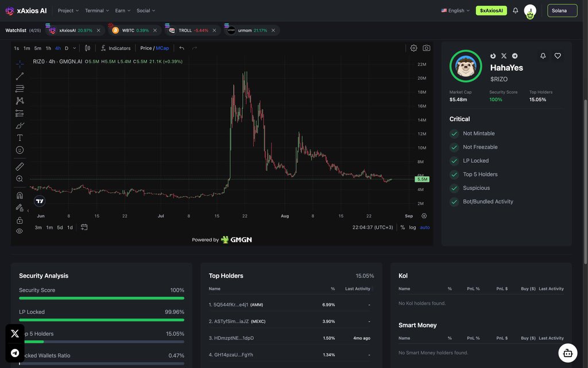Remove xAxiosAI from watchlist
This screenshot has height=368, width=588.
point(99,30)
